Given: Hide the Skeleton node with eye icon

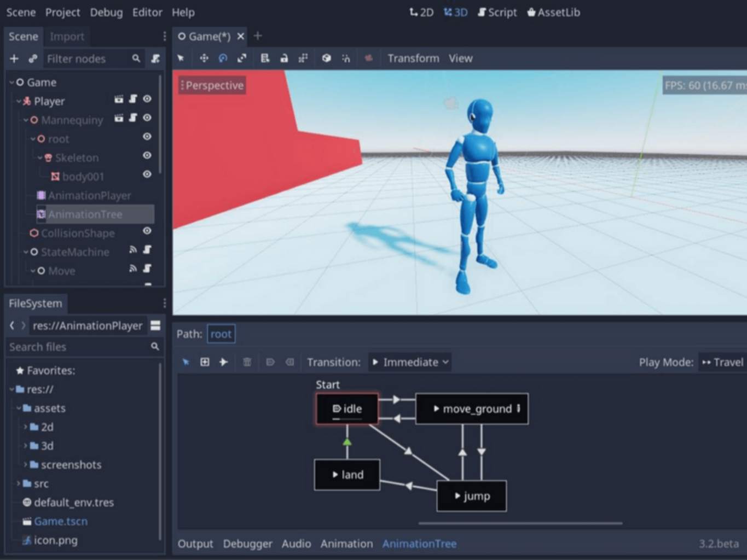Looking at the screenshot, I should point(147,156).
